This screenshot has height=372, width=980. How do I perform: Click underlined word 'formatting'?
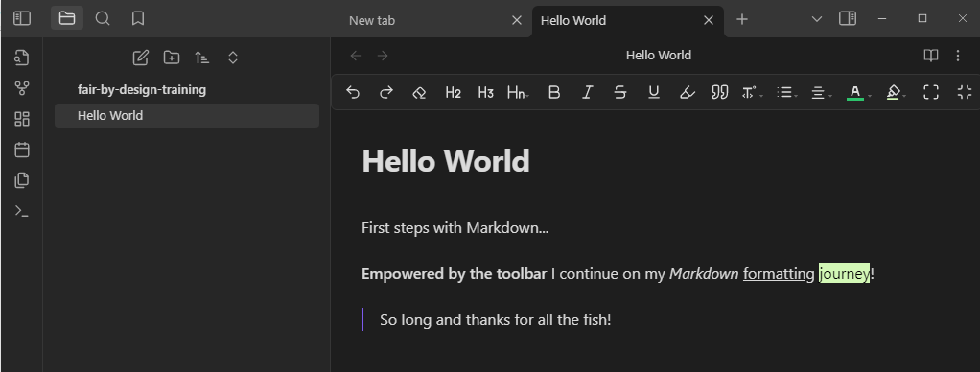click(x=779, y=274)
